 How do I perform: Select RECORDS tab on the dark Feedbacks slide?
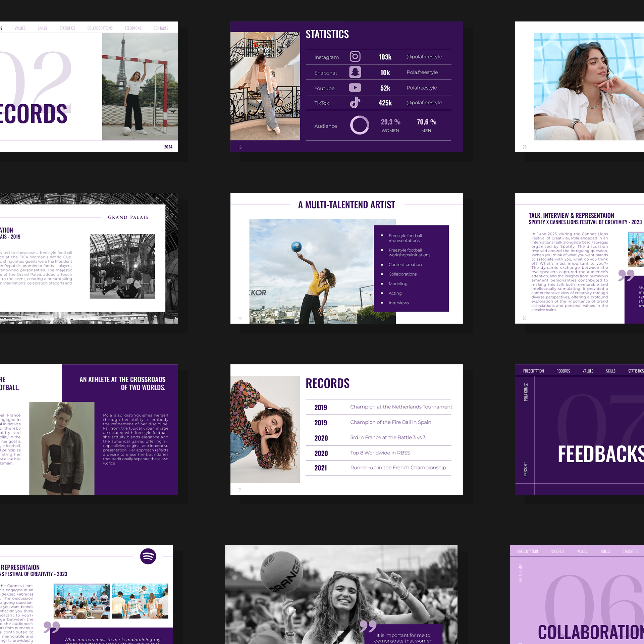click(x=563, y=371)
